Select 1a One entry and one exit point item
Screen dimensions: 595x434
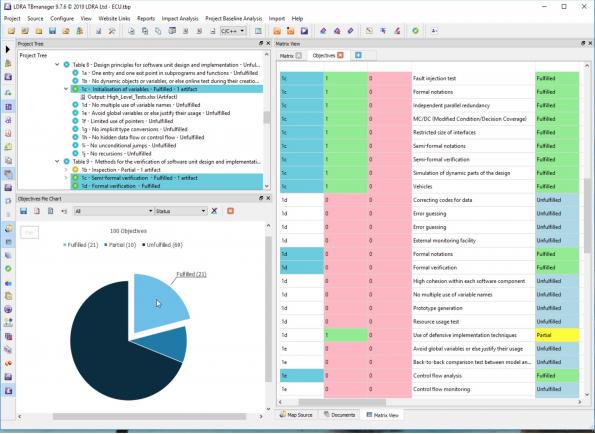pyautogui.click(x=170, y=73)
